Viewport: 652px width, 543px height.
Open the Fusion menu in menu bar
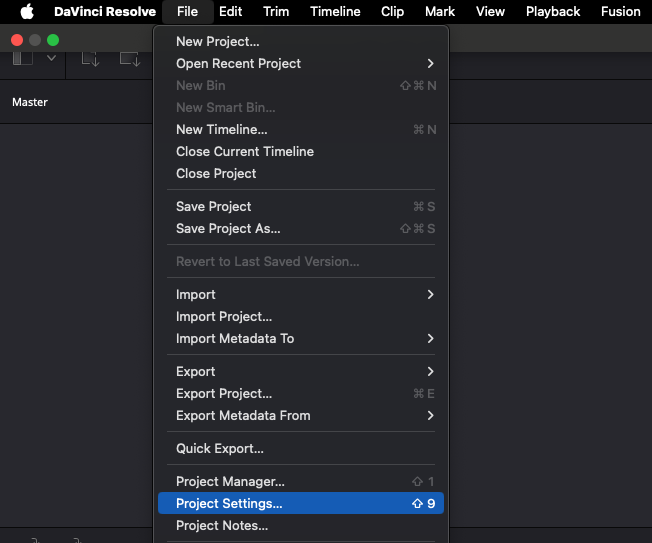pyautogui.click(x=620, y=12)
